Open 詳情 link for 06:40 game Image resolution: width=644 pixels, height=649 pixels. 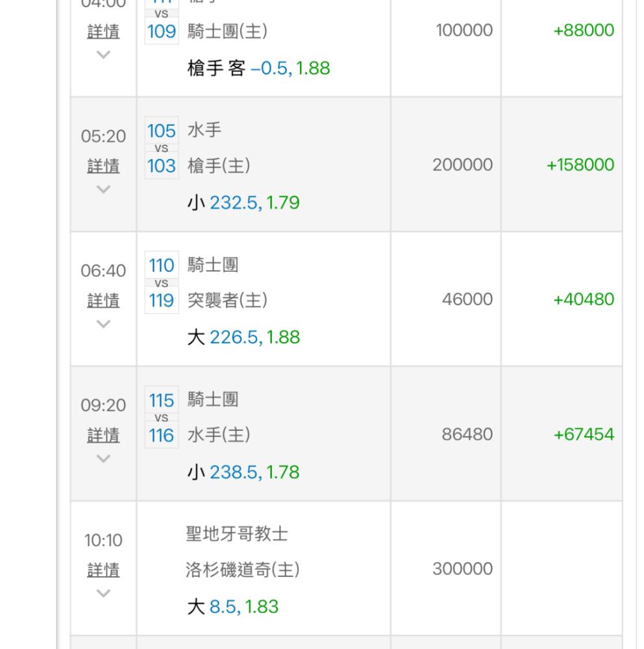coord(103,301)
